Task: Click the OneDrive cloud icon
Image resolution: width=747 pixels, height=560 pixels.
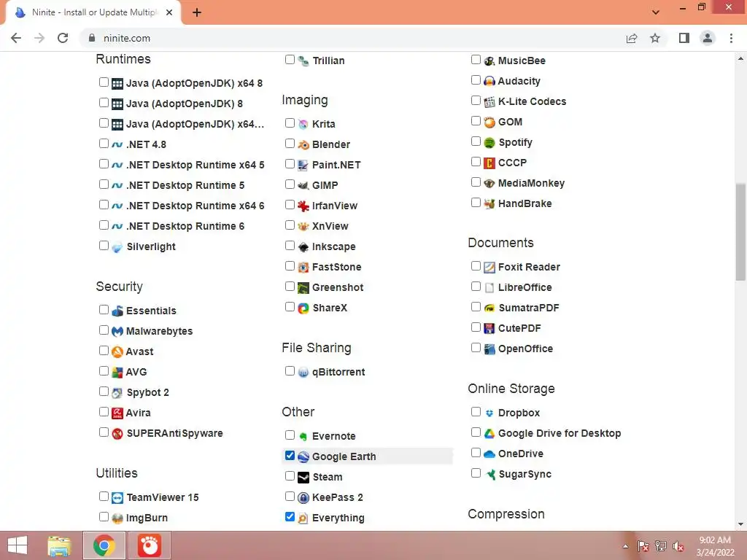Action: pos(489,454)
